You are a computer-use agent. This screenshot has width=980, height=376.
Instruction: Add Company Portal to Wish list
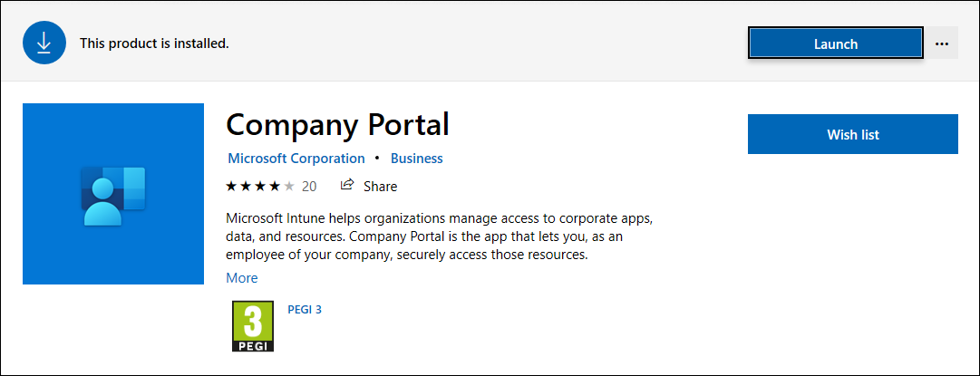[x=852, y=134]
